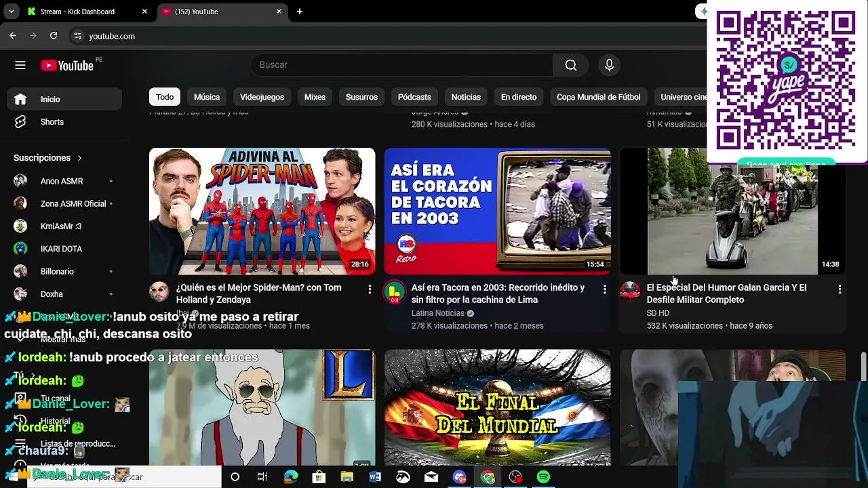Click the browser forward arrow
Screen dimensions: 868x488
[33, 36]
